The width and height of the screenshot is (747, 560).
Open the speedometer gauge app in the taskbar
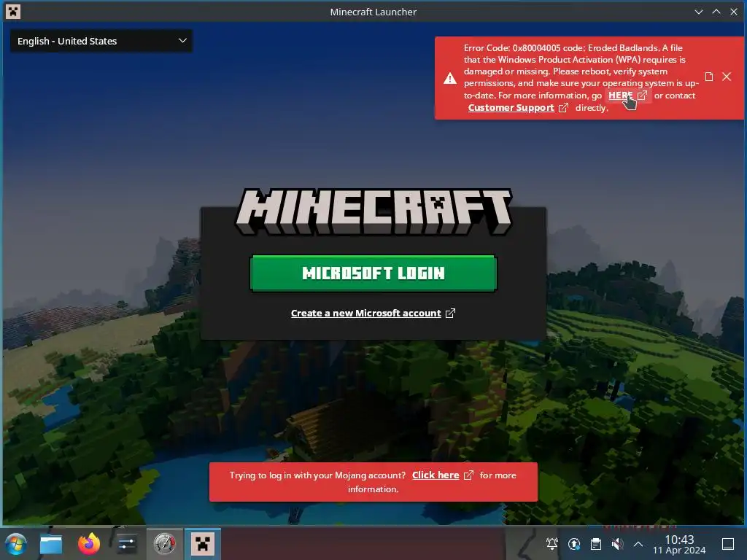coord(164,544)
